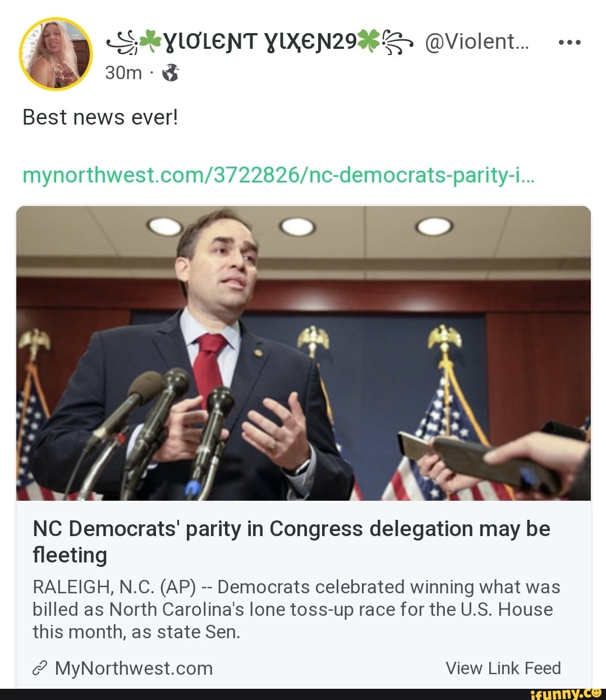Select the tweet text 'Best news ever!'
606x700 pixels.
(100, 117)
